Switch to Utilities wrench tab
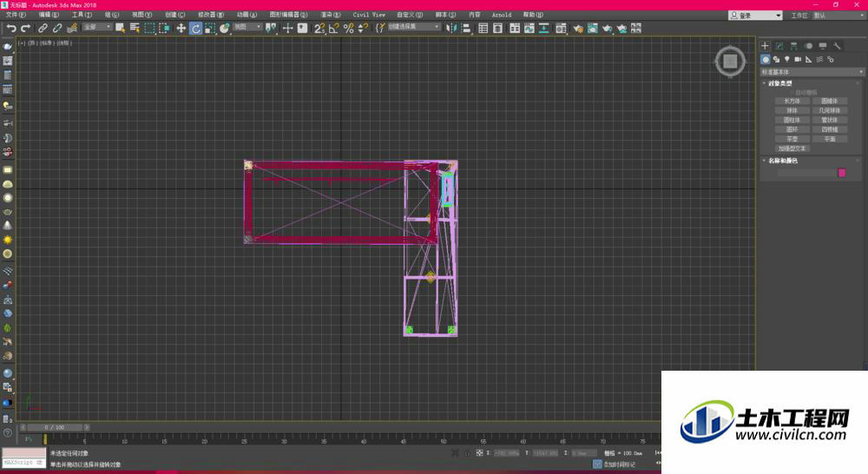 click(837, 46)
